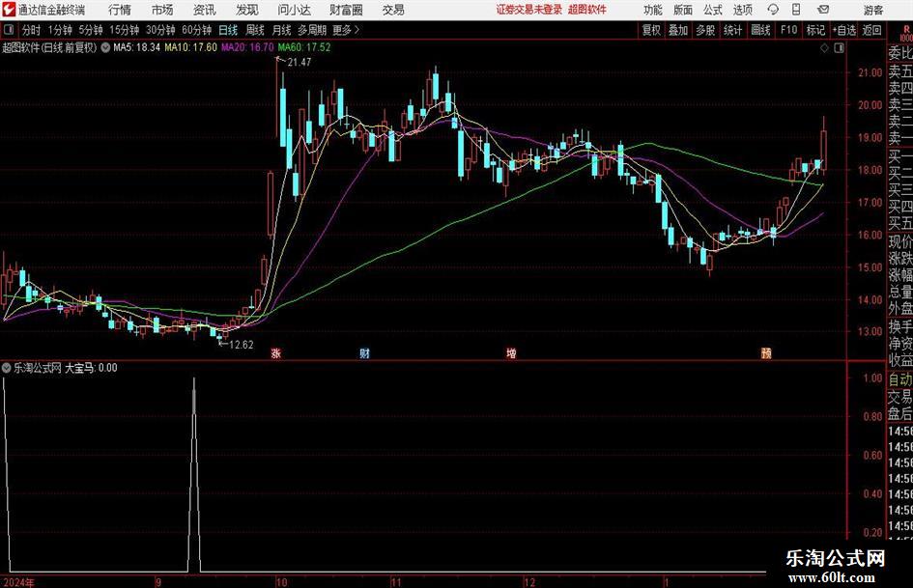
Task: Open the 市场 menu
Action: [162, 10]
